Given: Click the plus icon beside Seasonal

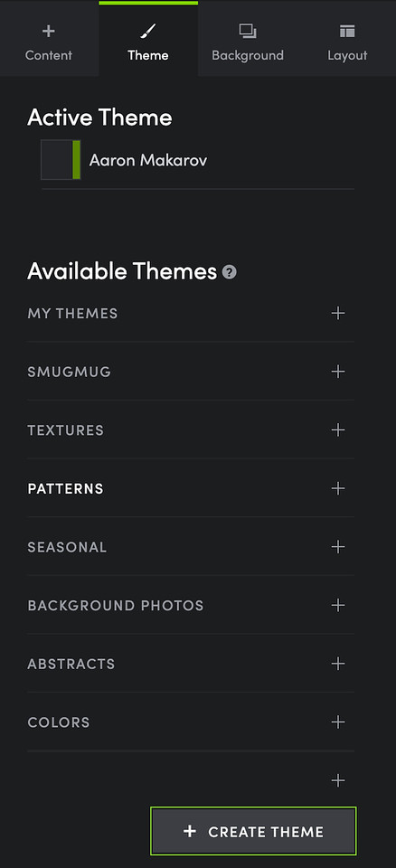Looking at the screenshot, I should (x=338, y=547).
